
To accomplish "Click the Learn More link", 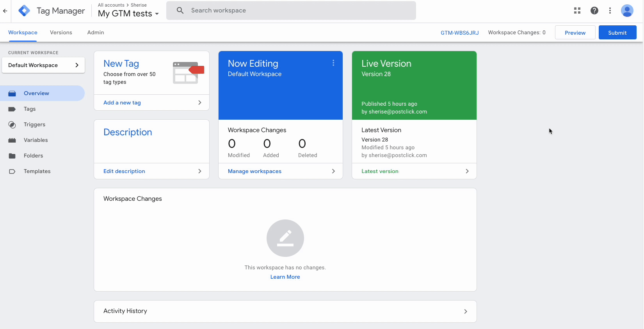I will 285,277.
